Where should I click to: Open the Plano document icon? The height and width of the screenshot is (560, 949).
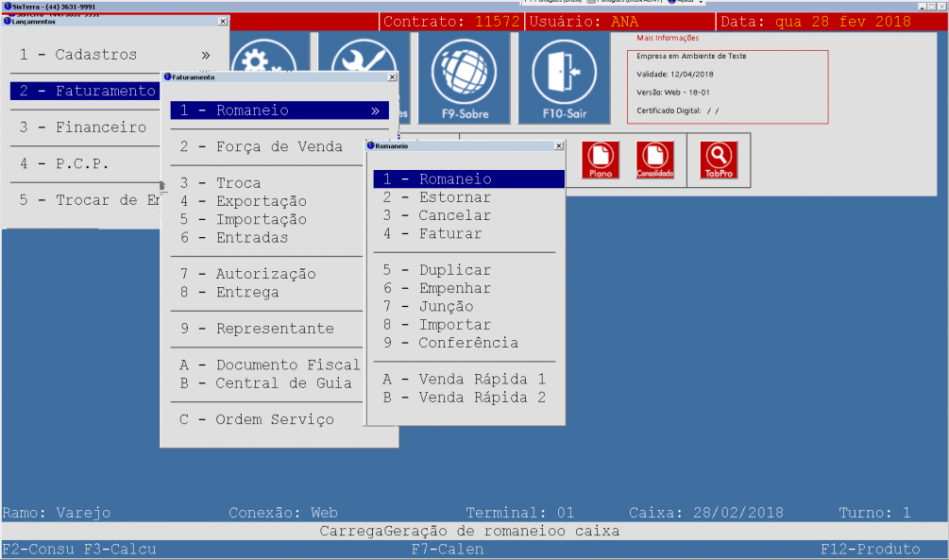point(600,160)
